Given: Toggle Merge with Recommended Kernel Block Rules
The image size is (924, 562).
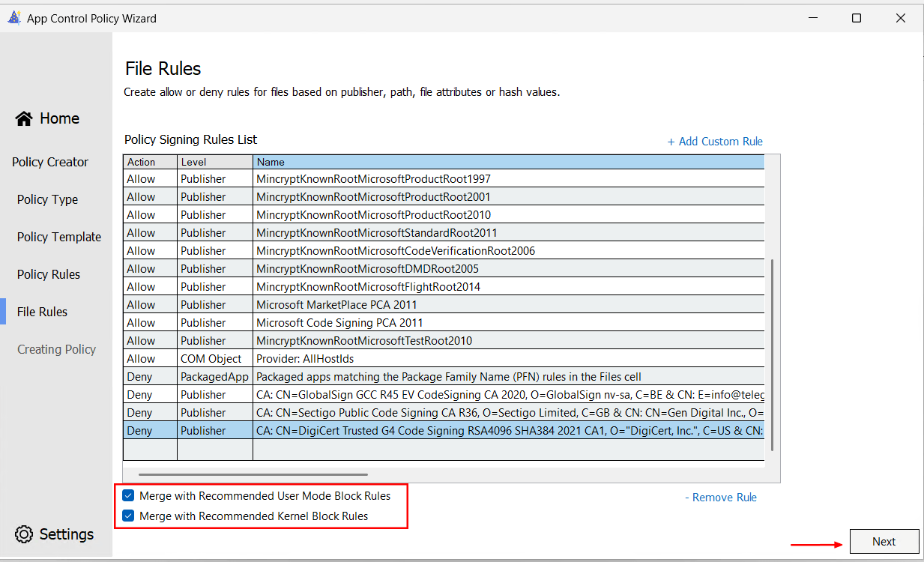Looking at the screenshot, I should [x=128, y=516].
